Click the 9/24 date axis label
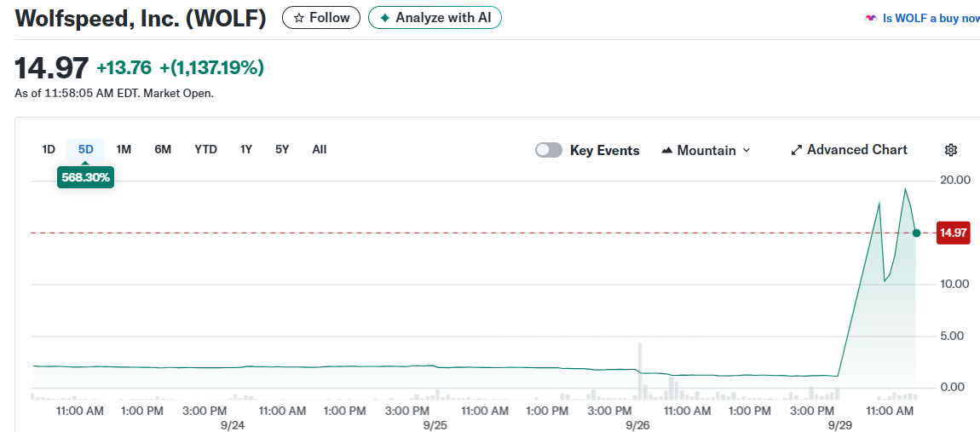Viewport: 980px width, 432px height. 232,424
